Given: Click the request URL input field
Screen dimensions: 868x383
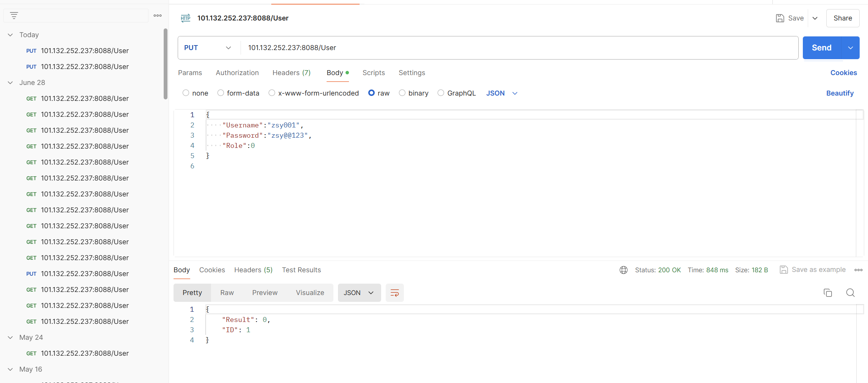Looking at the screenshot, I should [519, 48].
